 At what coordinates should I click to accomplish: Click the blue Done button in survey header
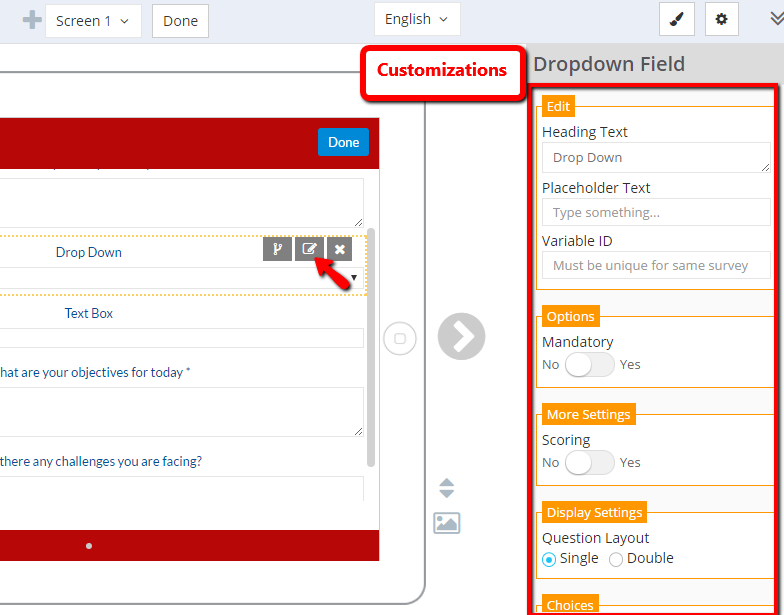coord(344,142)
